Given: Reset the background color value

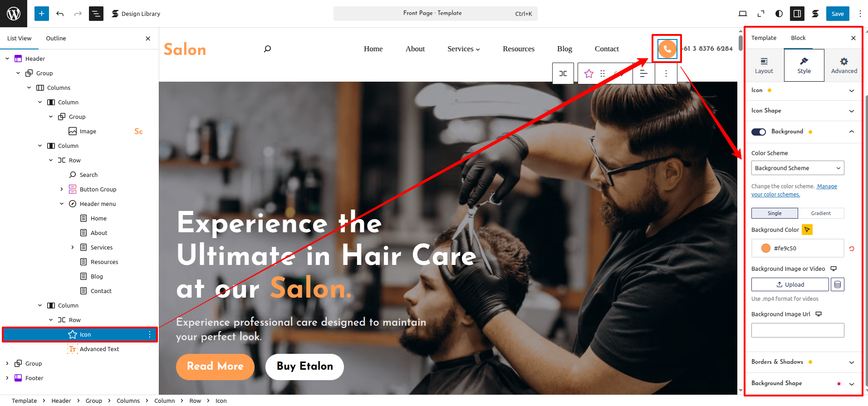Looking at the screenshot, I should click(x=852, y=249).
